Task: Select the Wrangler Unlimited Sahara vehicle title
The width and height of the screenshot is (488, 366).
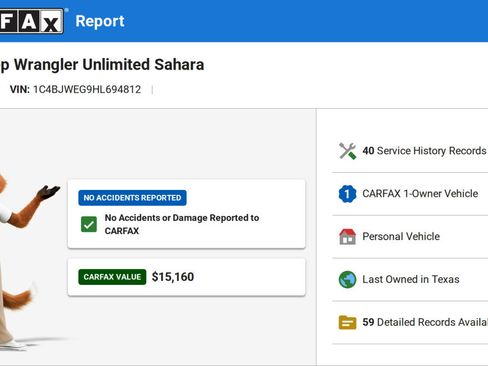Action: [x=102, y=65]
